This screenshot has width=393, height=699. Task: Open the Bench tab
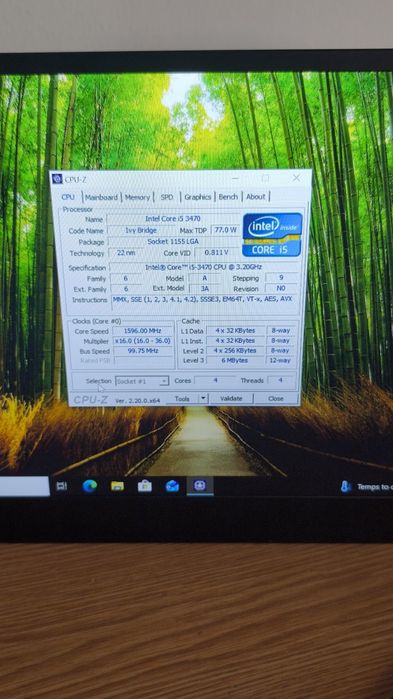coord(228,197)
